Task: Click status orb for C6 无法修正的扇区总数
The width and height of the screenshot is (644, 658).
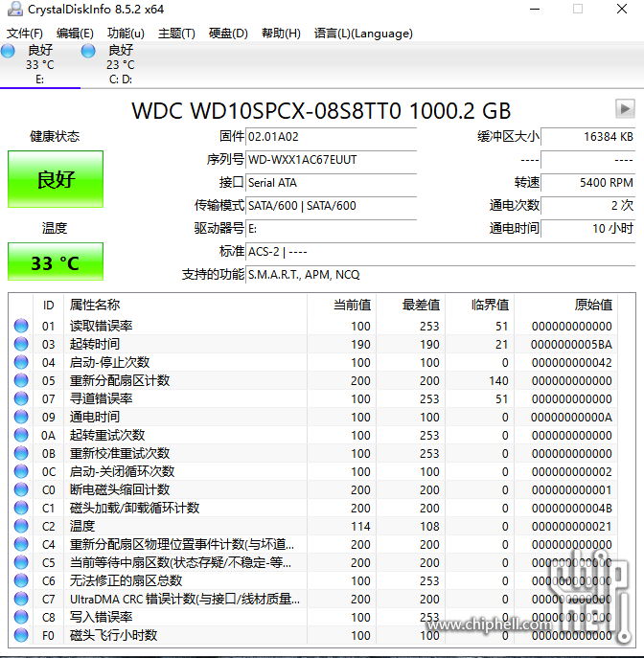Action: click(21, 580)
